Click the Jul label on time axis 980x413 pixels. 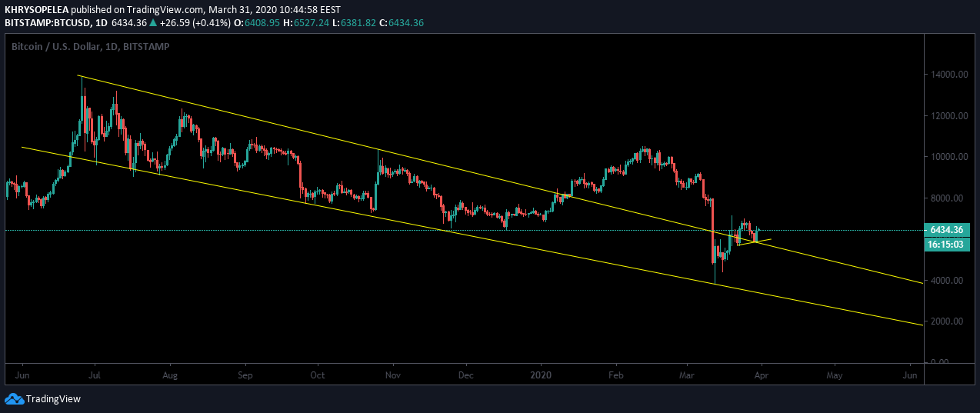(96, 376)
